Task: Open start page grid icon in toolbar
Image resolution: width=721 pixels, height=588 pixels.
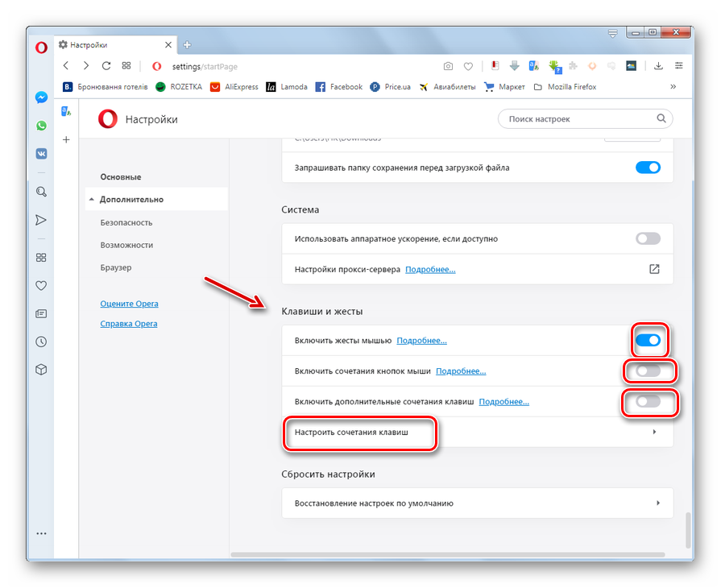Action: pyautogui.click(x=126, y=66)
